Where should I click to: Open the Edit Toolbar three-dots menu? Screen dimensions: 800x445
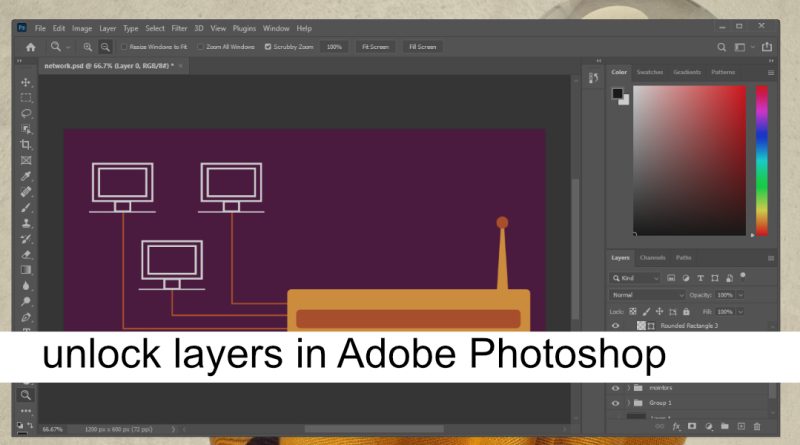(x=26, y=411)
